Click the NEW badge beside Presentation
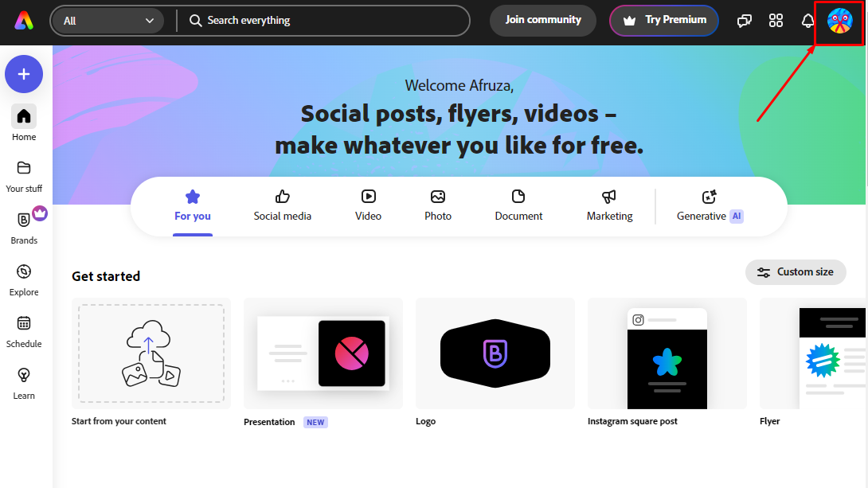The width and height of the screenshot is (868, 488). (315, 422)
